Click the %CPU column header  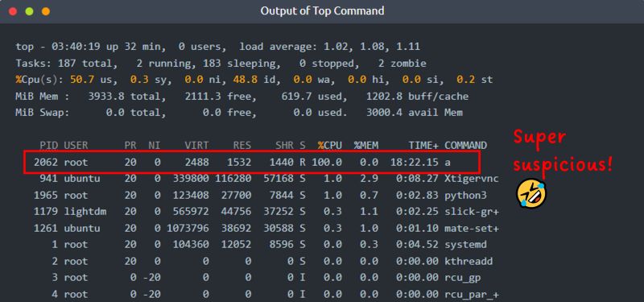point(330,146)
